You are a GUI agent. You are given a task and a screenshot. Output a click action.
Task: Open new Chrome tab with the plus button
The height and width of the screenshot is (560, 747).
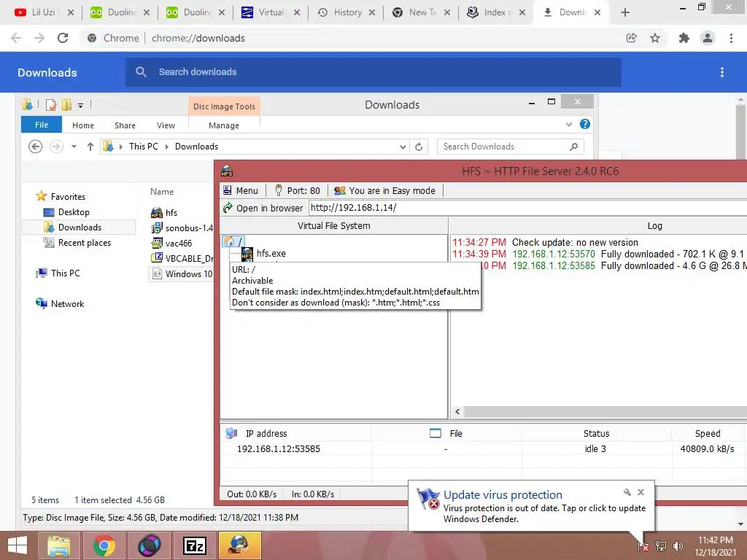pyautogui.click(x=625, y=13)
